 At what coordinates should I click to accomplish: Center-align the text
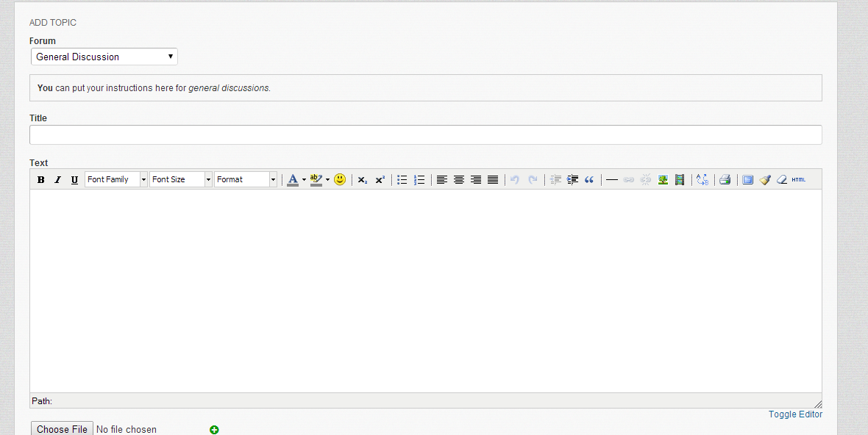click(x=459, y=180)
